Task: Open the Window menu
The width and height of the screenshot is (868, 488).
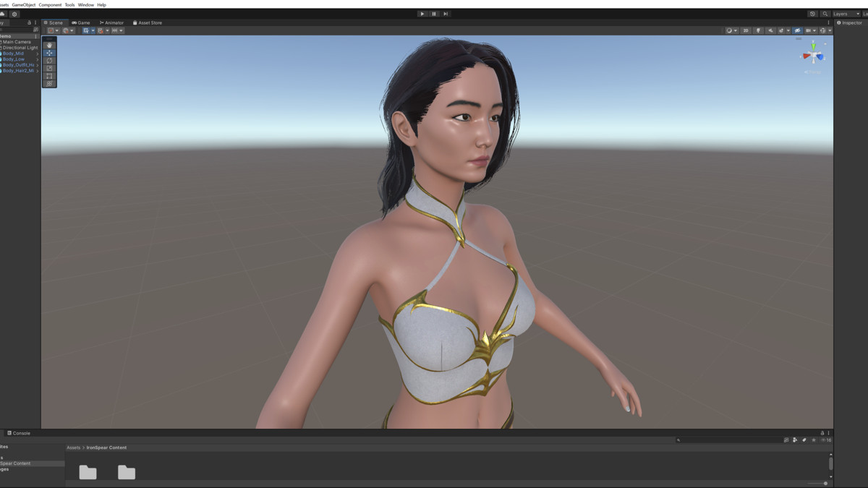Action: tap(86, 5)
